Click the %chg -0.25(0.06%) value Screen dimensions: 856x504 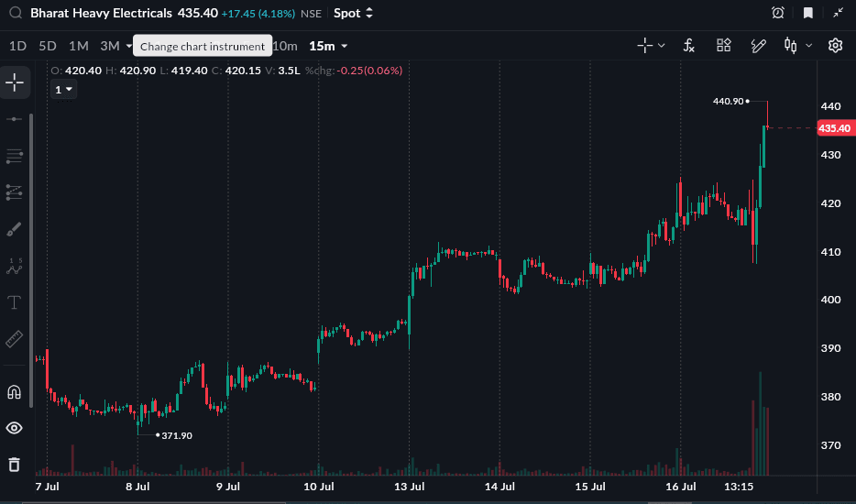click(354, 71)
